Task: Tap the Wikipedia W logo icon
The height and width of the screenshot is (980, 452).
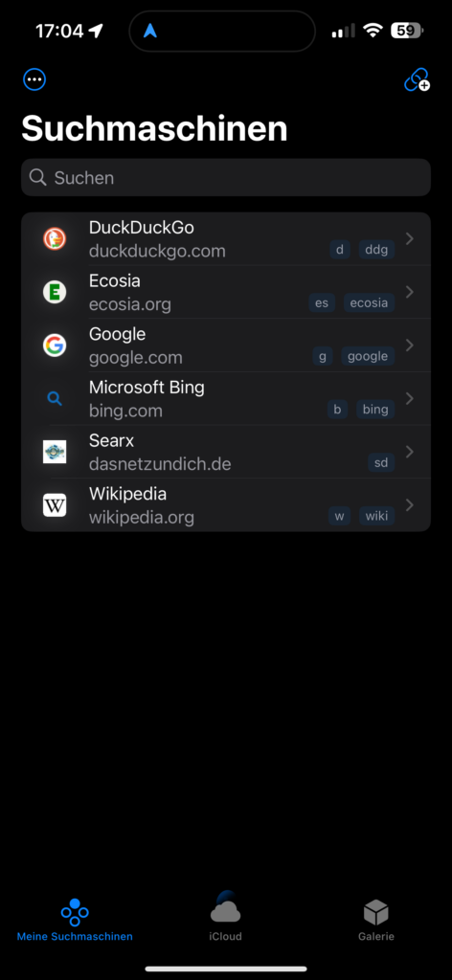Action: point(55,504)
